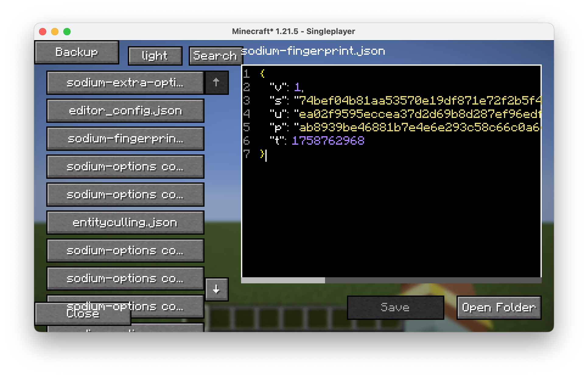Select sodium-fingerprin... in the file list
Image resolution: width=588 pixels, height=377 pixels.
click(125, 139)
